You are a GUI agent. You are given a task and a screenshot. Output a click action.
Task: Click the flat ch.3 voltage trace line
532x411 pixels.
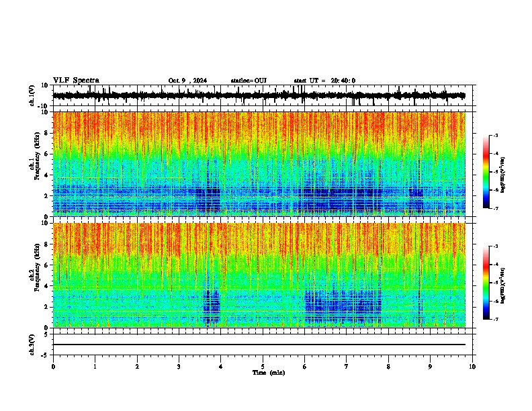point(259,345)
